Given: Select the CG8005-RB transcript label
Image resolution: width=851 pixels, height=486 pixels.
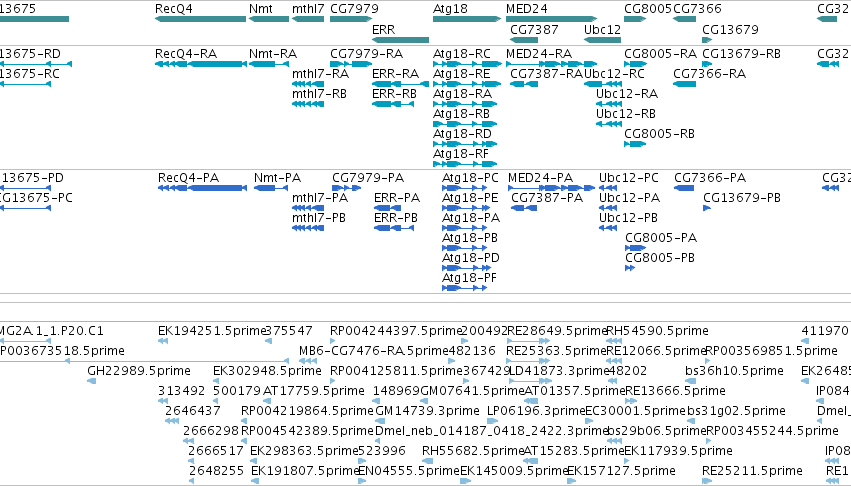Looking at the screenshot, I should (x=659, y=134).
